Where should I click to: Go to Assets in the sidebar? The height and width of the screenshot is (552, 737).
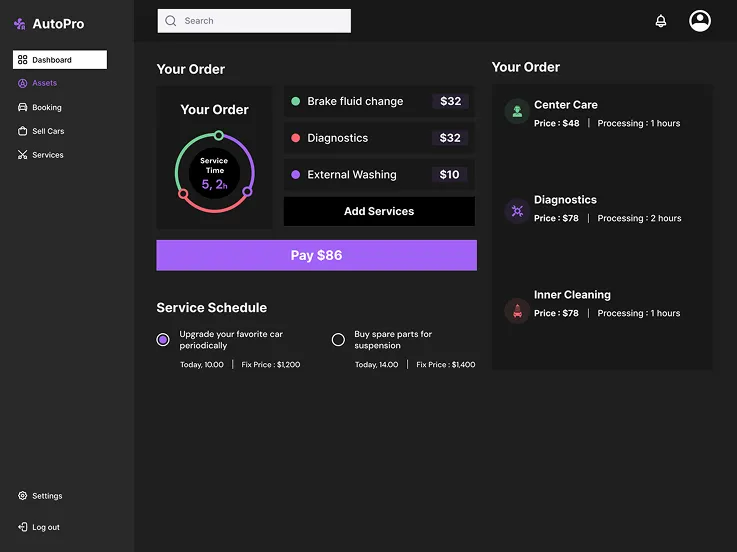click(44, 83)
